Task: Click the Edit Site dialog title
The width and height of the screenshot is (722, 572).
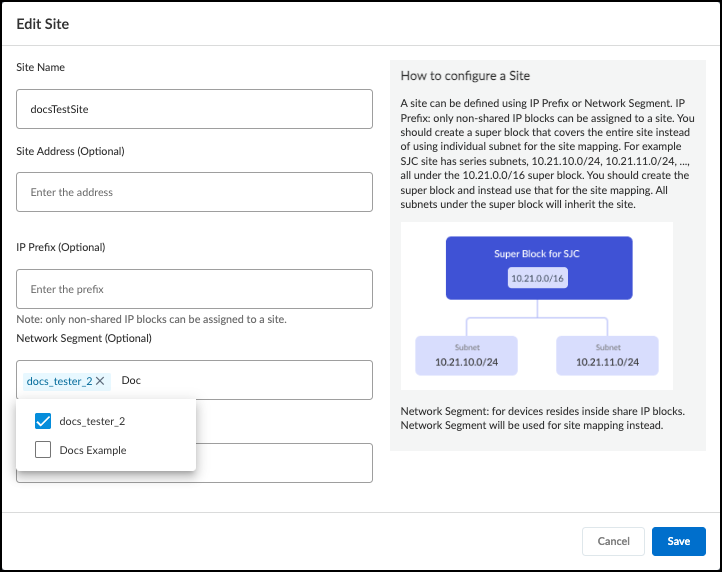Action: (x=43, y=23)
